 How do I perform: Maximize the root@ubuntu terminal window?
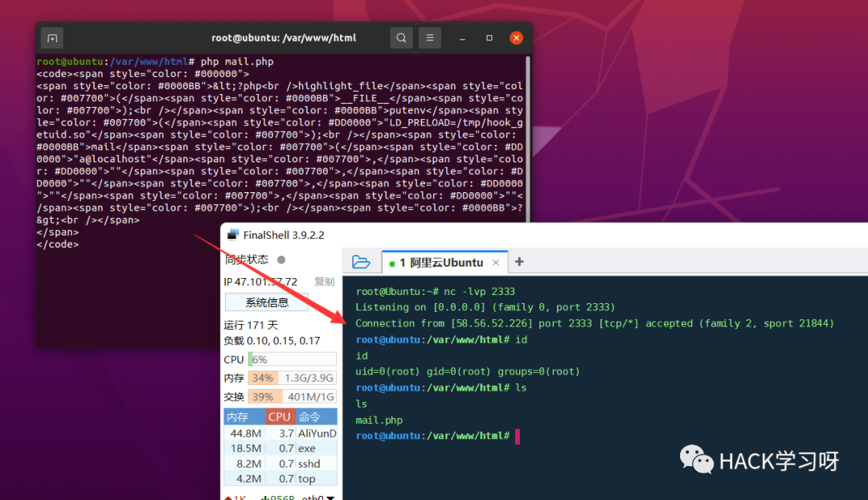coord(489,39)
